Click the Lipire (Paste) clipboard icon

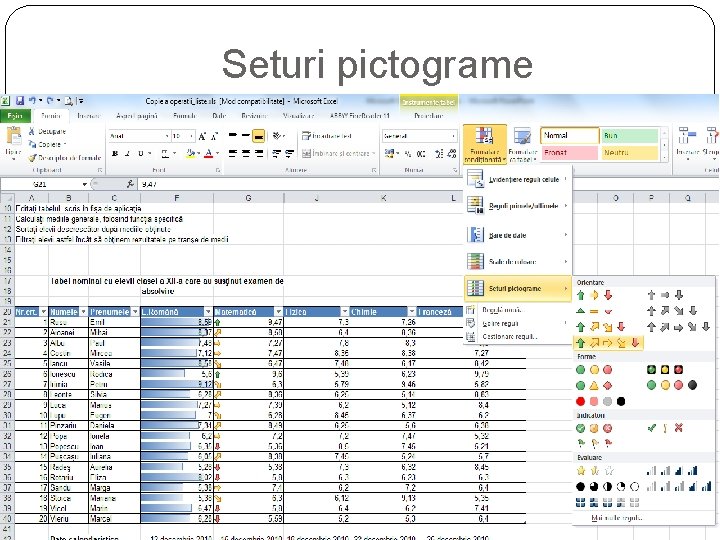pos(13,136)
